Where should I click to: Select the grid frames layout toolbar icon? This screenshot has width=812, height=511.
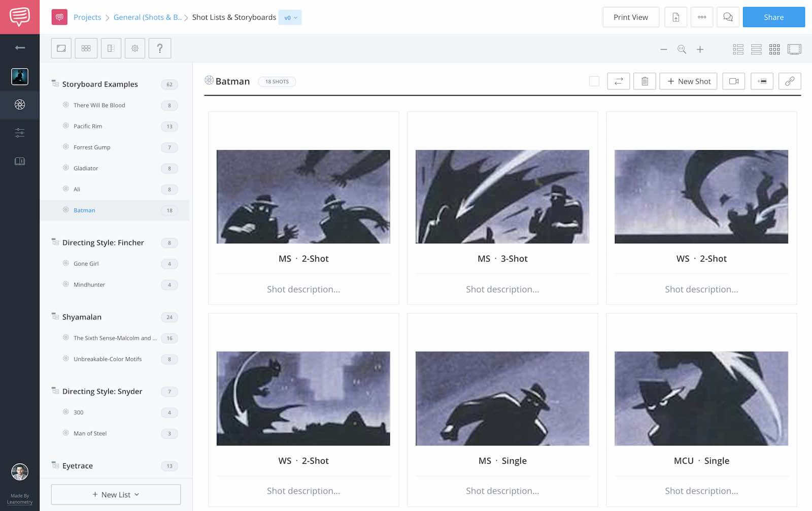point(86,48)
